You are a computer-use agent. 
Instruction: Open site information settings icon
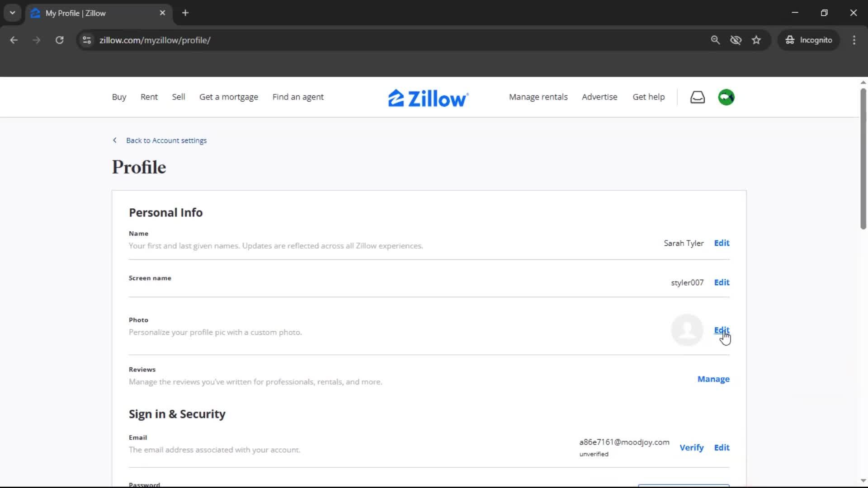[86, 40]
